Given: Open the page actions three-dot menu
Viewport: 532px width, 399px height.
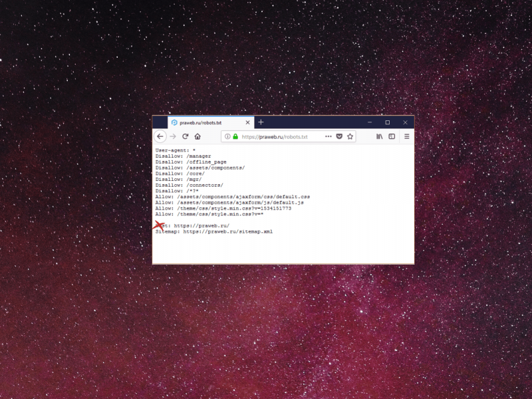Looking at the screenshot, I should (328, 136).
